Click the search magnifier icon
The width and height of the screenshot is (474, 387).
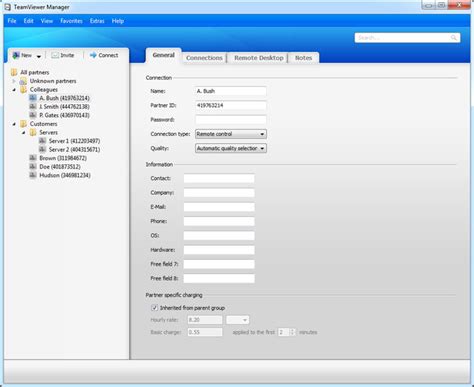tap(454, 38)
